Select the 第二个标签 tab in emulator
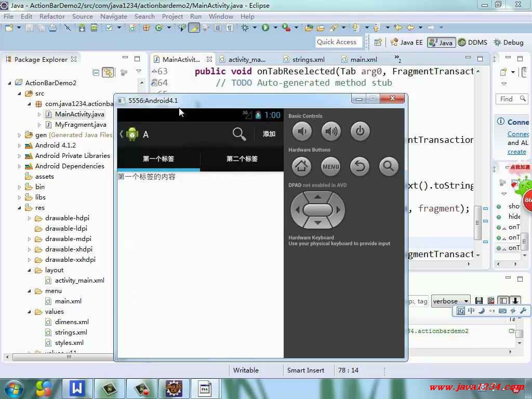 coord(242,159)
